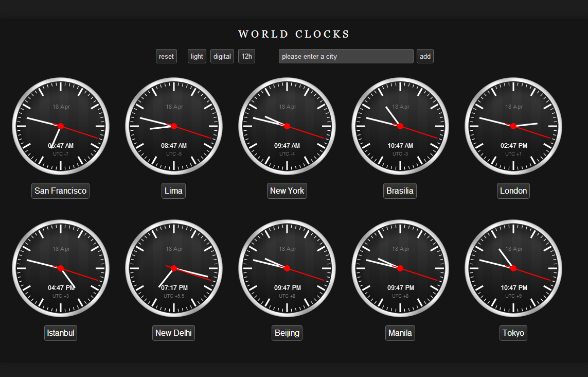Click the city name input field
Image resolution: width=588 pixels, height=377 pixels.
click(346, 56)
